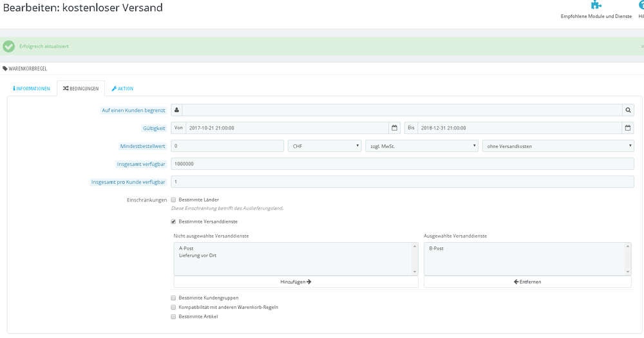The width and height of the screenshot is (644, 338).
Task: Click the Warenkorbregel tag icon
Action: (x=5, y=69)
